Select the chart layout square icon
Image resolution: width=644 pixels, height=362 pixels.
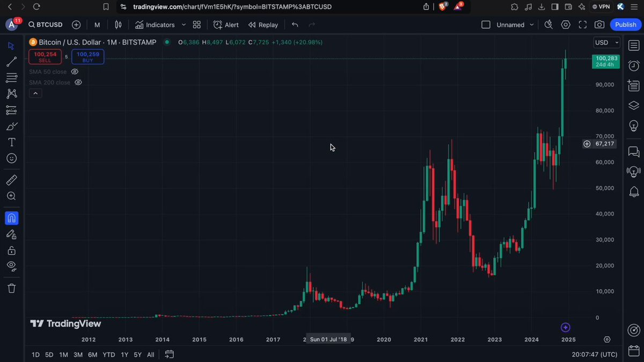(486, 25)
